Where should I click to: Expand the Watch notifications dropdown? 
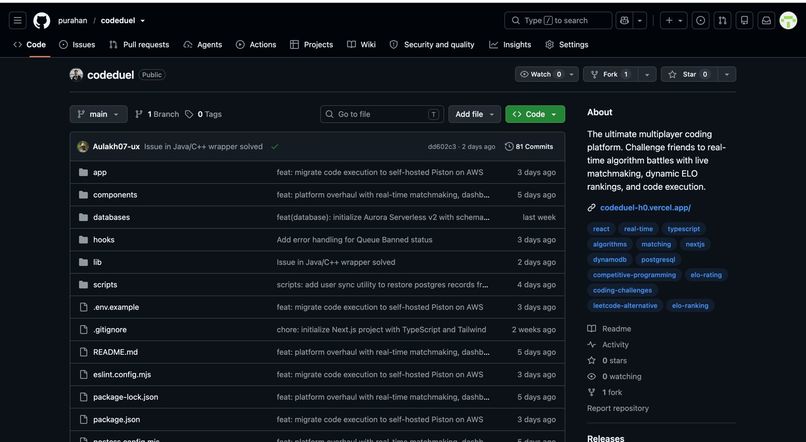click(547, 75)
